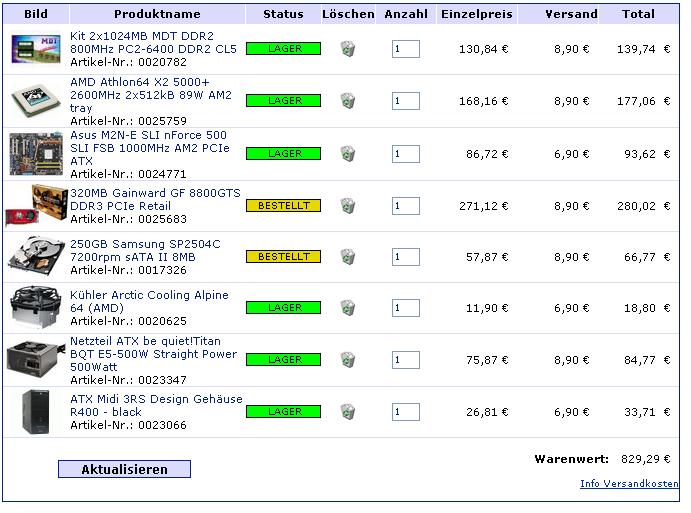The image size is (691, 513).
Task: Delete the be quiet! Titan power supply
Action: 348,360
